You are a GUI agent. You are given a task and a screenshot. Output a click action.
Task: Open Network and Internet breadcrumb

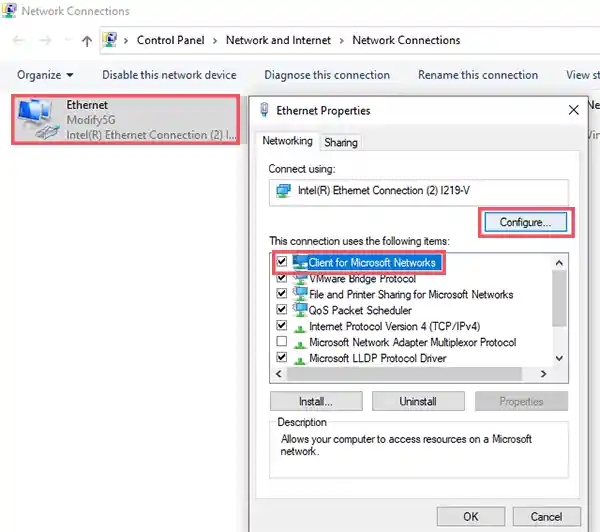coord(278,40)
